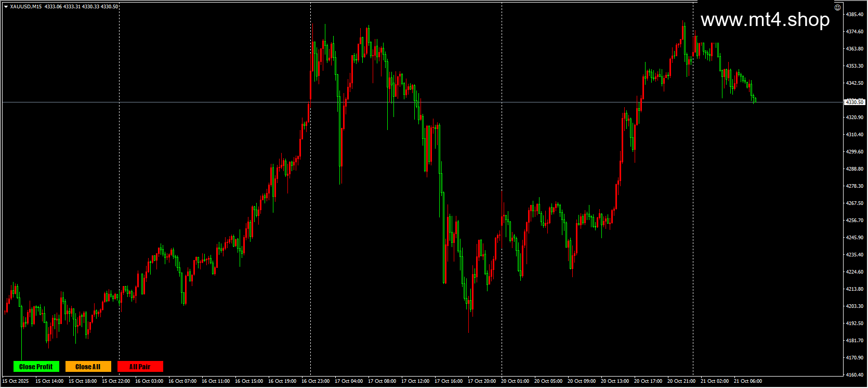Click the 21 Oct 06:00 time label
This screenshot has width=868, height=388.
pos(748,381)
